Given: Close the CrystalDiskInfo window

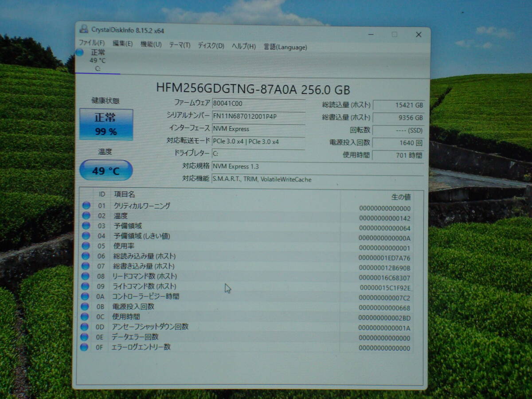Looking at the screenshot, I should click(x=419, y=35).
